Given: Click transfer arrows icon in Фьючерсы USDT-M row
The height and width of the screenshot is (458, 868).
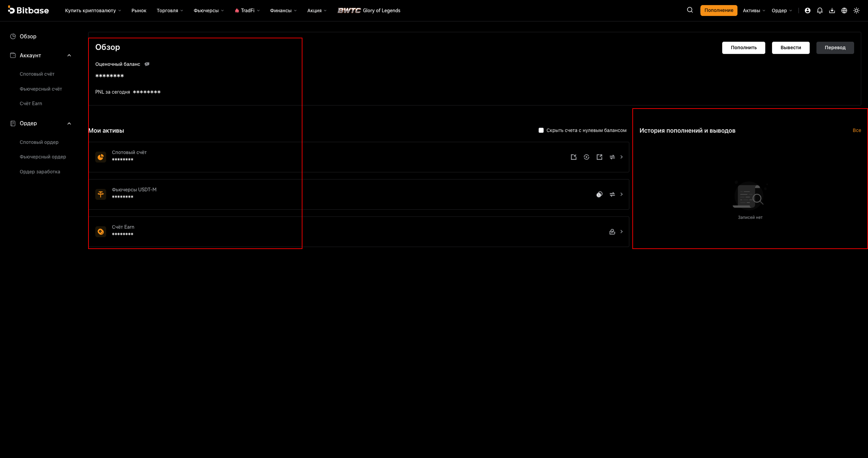Looking at the screenshot, I should (x=612, y=194).
